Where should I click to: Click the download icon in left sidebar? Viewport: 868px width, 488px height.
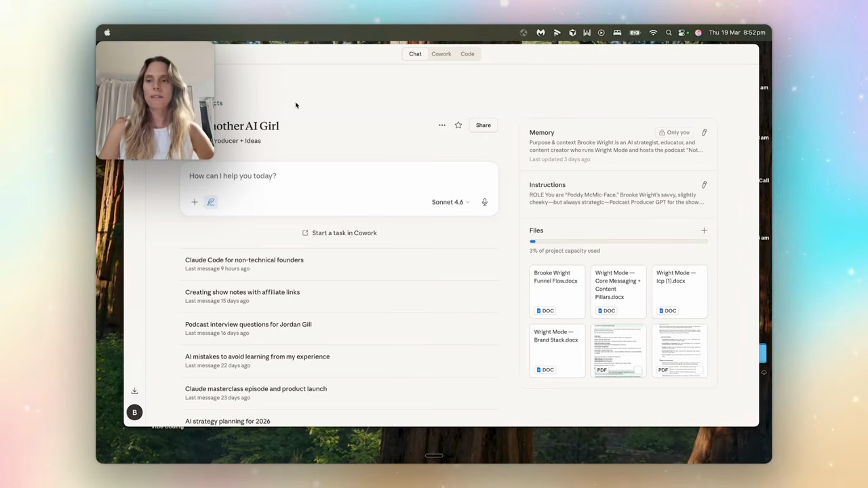click(134, 391)
